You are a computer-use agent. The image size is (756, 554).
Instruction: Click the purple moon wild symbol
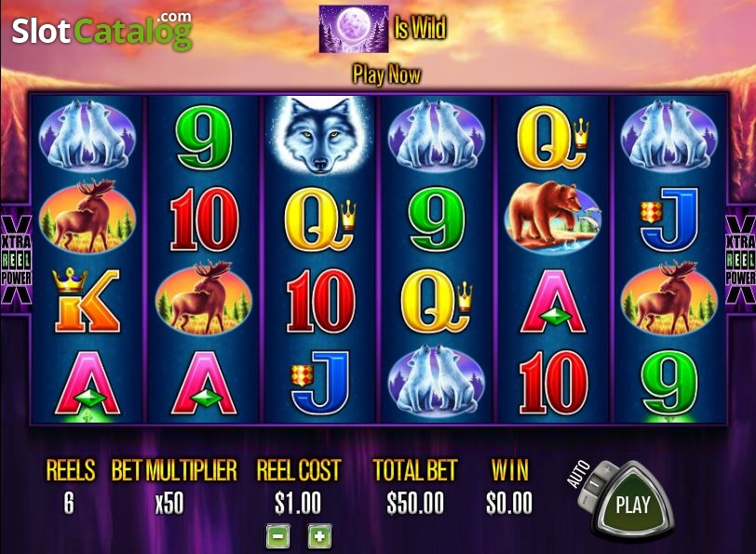[354, 29]
